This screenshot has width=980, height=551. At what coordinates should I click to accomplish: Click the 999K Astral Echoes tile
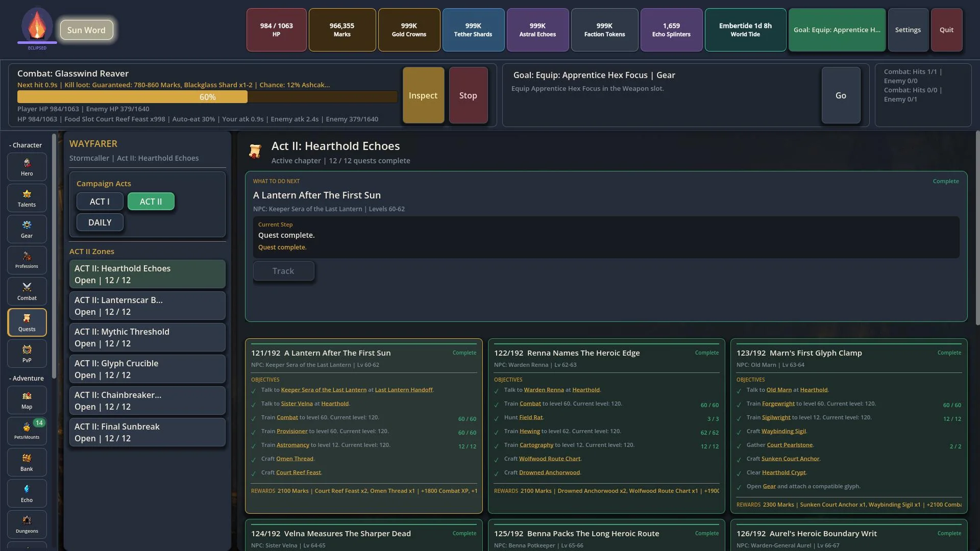coord(537,30)
